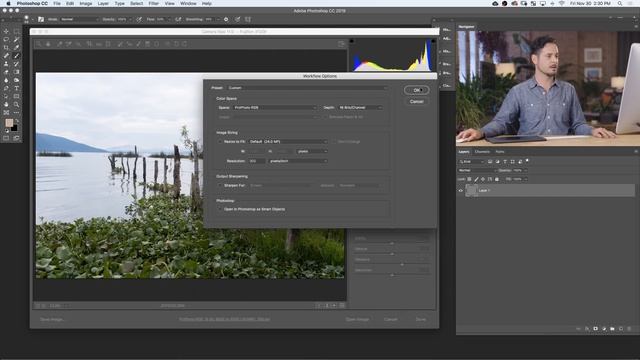The width and height of the screenshot is (640, 360).
Task: Click the brush settings gear icon
Action: pos(226,19)
